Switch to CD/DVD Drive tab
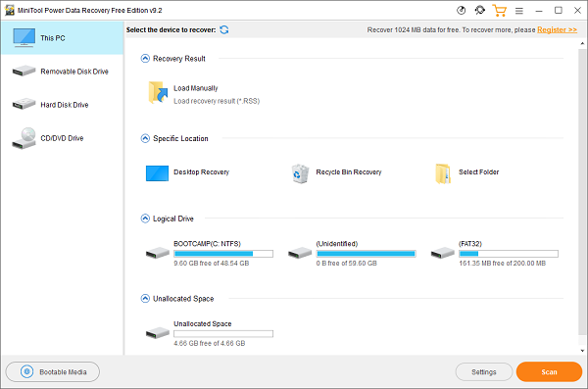 point(62,138)
